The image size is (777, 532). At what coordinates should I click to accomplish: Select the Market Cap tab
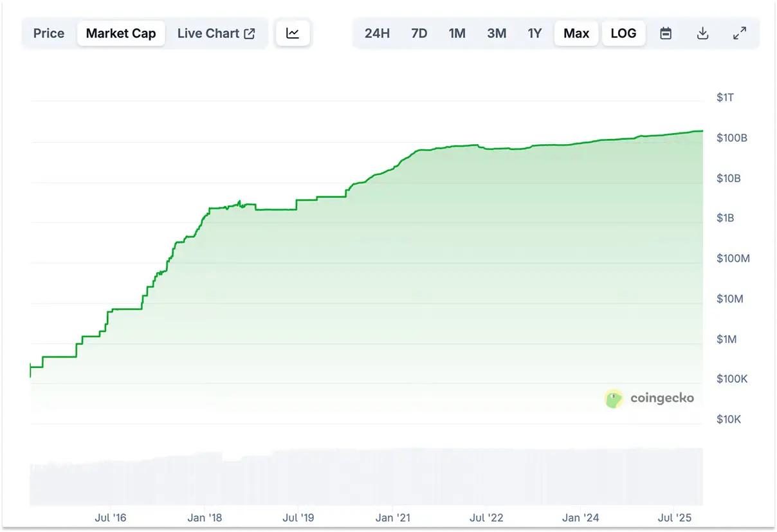pos(121,33)
